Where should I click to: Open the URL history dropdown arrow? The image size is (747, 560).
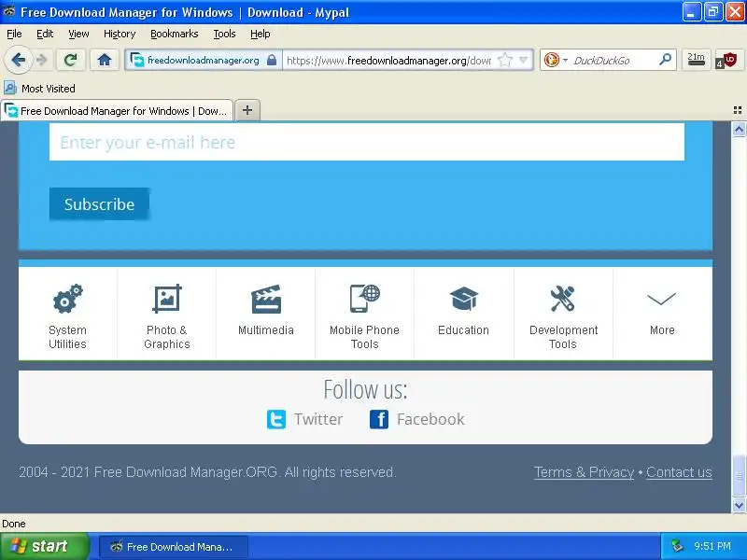tap(524, 60)
